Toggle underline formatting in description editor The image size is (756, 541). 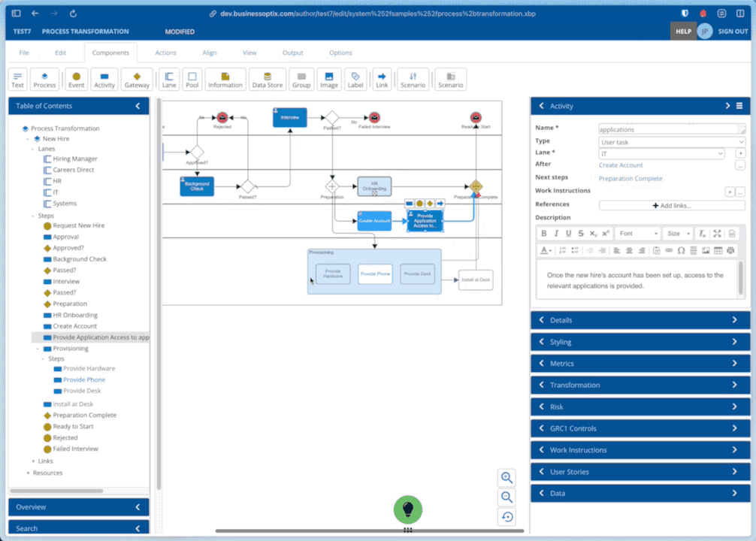pos(568,234)
